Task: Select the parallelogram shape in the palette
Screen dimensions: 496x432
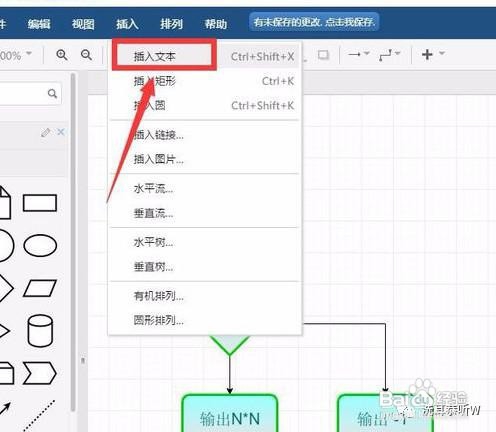Action: [x=40, y=288]
